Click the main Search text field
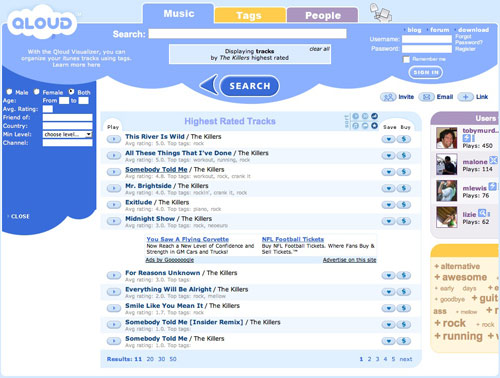The width and height of the screenshot is (500, 378). click(247, 34)
